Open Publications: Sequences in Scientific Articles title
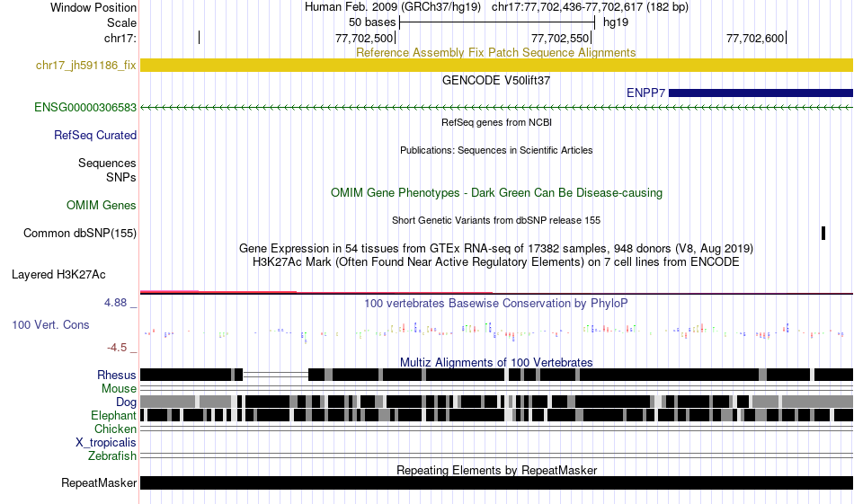The height and width of the screenshot is (504, 854). (496, 150)
